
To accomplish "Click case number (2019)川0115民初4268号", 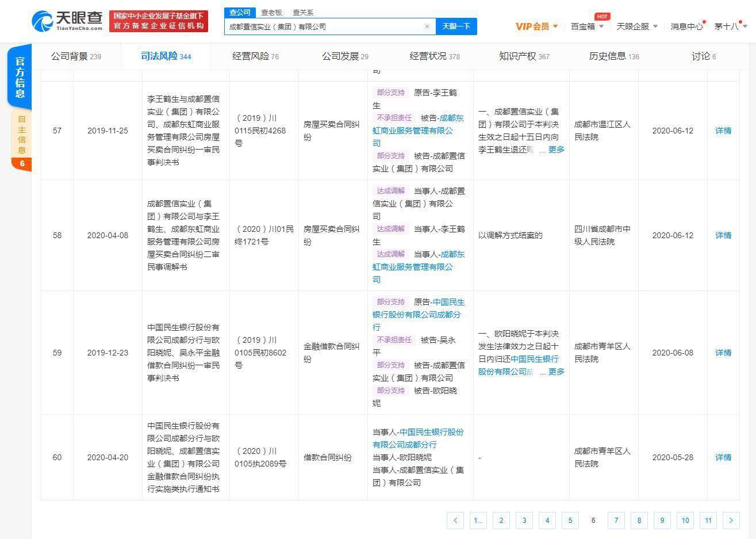I will tap(260, 131).
